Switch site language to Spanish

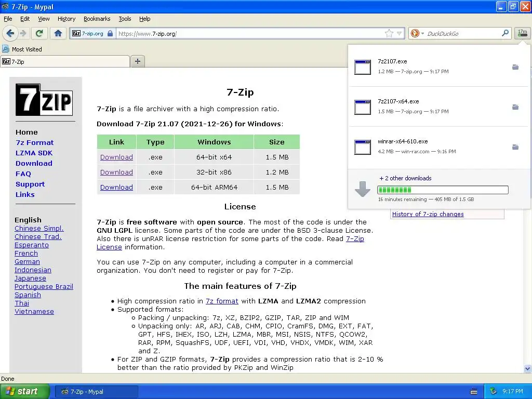(28, 295)
